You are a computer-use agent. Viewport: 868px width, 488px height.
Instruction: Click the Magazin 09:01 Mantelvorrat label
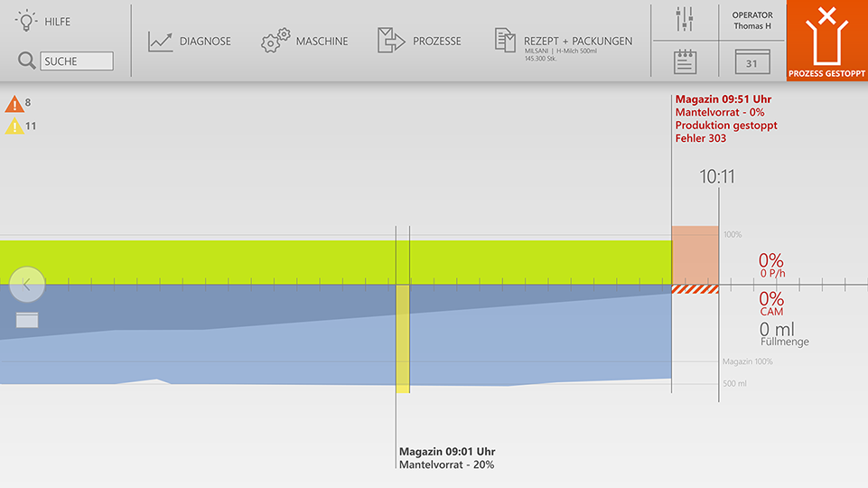pos(446,458)
